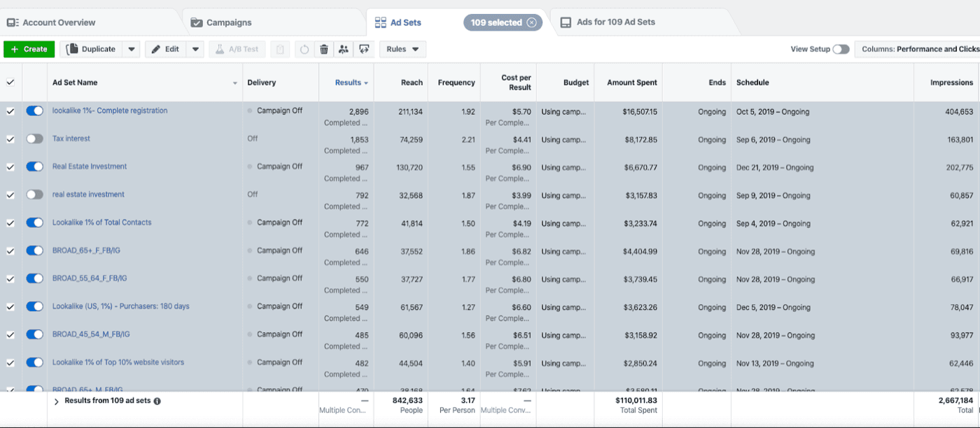Screen dimensions: 980x428
Task: Click the Duplicate button
Action: [92, 50]
